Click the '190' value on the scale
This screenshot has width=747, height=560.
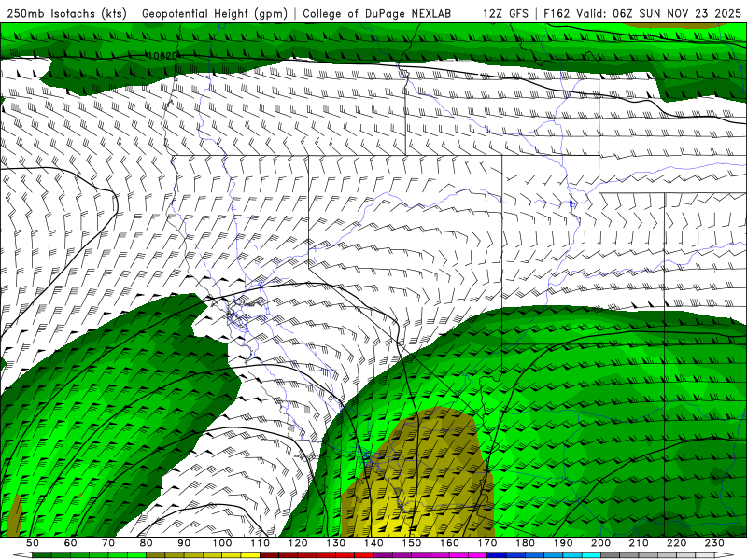click(563, 543)
